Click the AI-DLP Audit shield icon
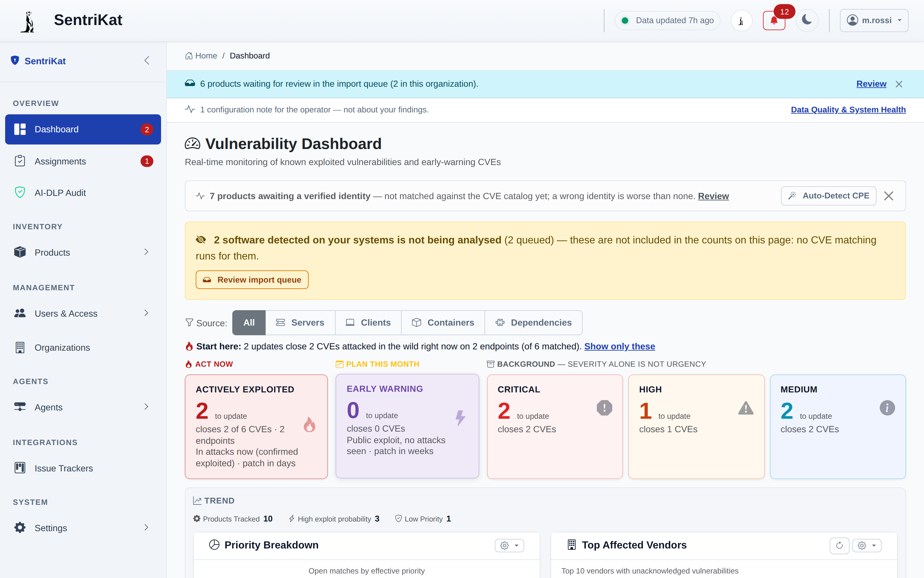This screenshot has width=924, height=578. [20, 192]
